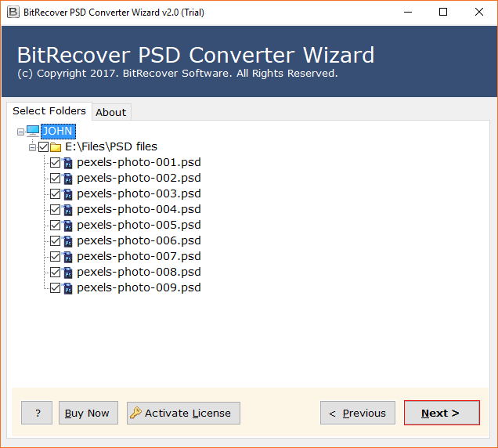Select the E:\Files\PSD files folder label
The width and height of the screenshot is (498, 448).
coord(111,146)
